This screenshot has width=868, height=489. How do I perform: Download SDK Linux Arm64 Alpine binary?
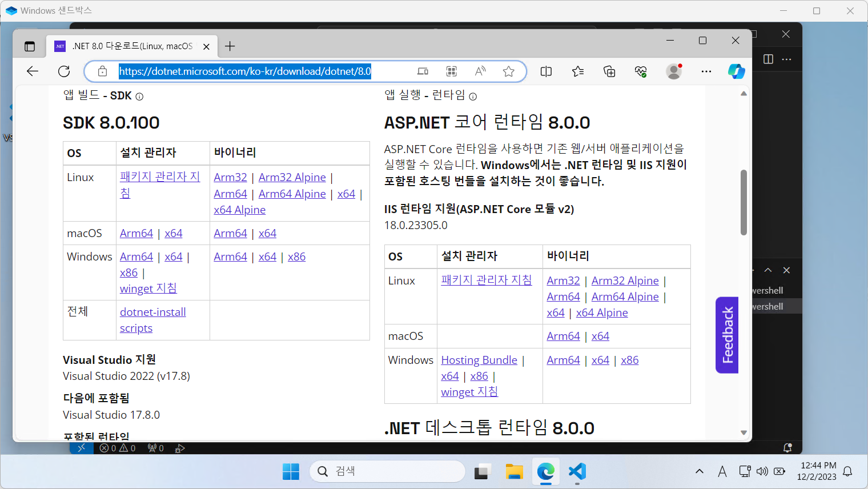pos(292,194)
